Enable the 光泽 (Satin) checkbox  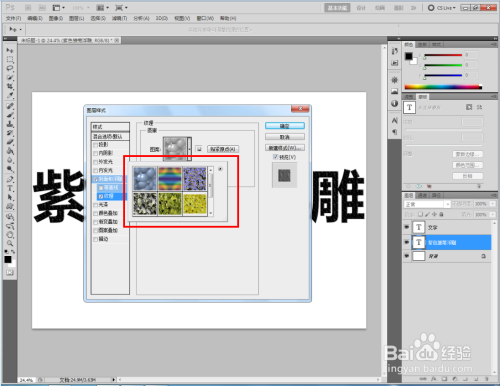(x=95, y=205)
